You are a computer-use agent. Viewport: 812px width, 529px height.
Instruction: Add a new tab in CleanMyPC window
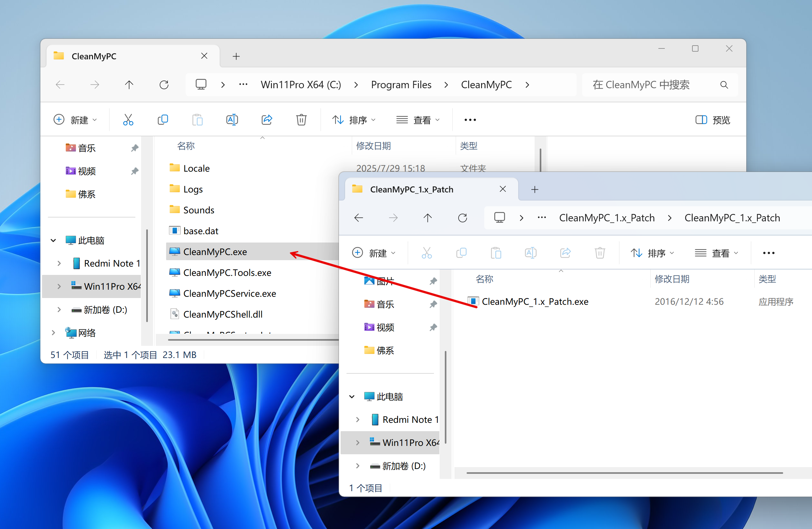(x=236, y=56)
